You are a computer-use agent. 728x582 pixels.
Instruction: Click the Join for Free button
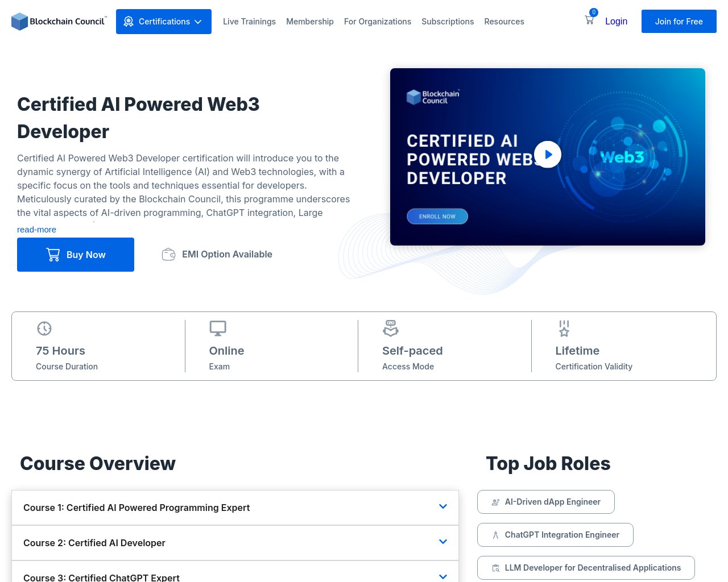pyautogui.click(x=679, y=22)
